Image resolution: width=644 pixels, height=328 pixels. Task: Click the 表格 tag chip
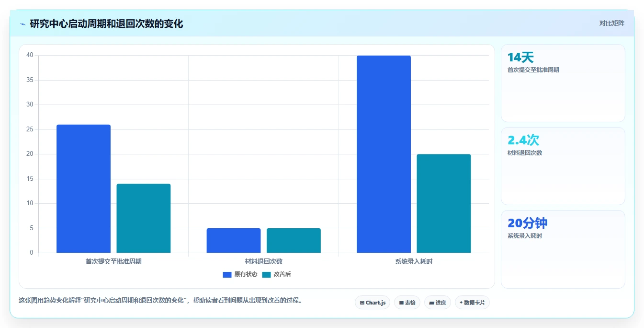(x=407, y=303)
